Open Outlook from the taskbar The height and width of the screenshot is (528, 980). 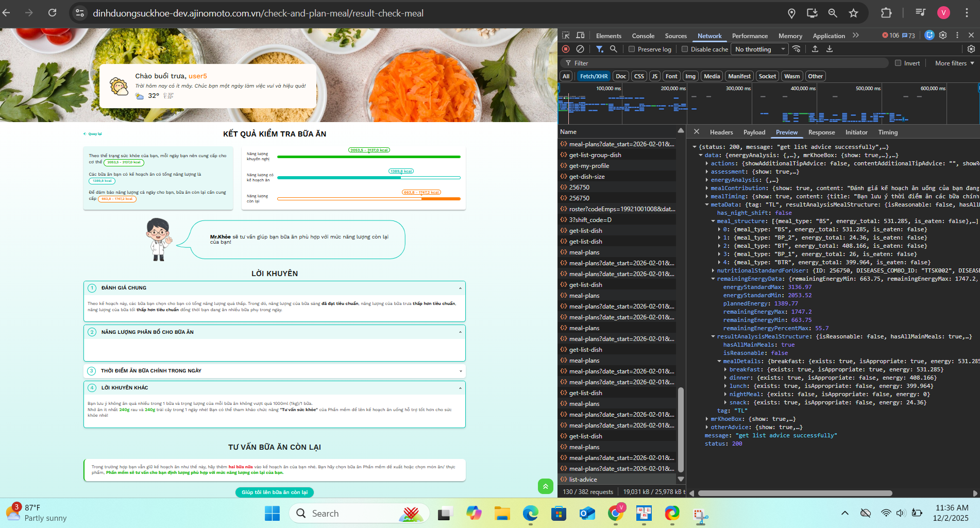coord(587,514)
